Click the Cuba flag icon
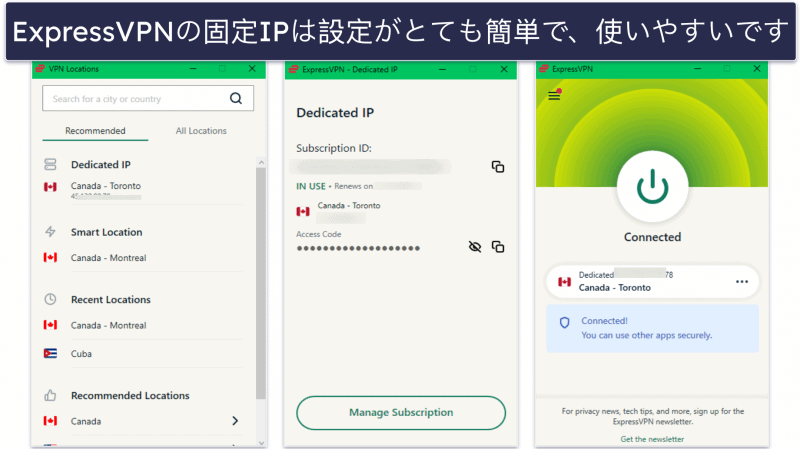 [50, 353]
